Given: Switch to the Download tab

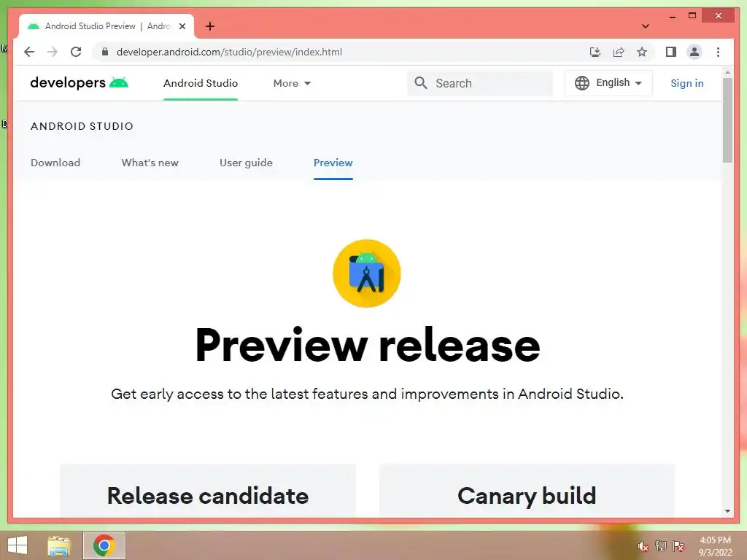Looking at the screenshot, I should (55, 163).
